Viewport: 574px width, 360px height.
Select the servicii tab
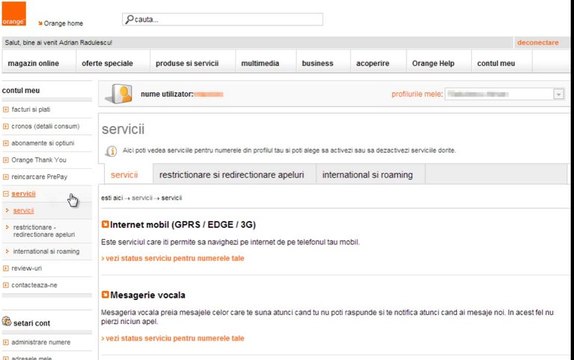(x=124, y=175)
